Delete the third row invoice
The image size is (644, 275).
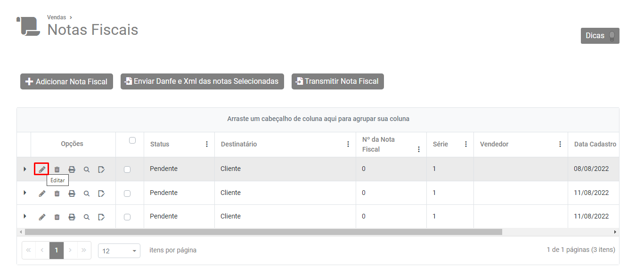pyautogui.click(x=57, y=217)
